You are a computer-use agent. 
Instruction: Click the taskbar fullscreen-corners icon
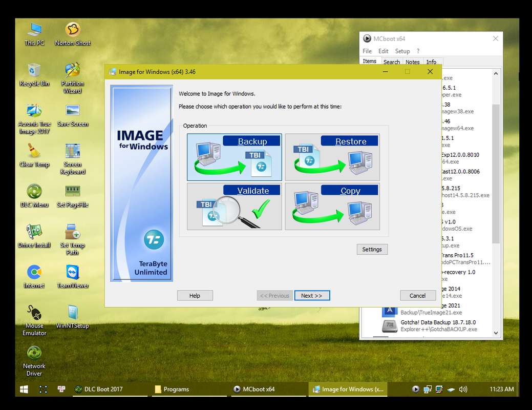click(x=43, y=389)
